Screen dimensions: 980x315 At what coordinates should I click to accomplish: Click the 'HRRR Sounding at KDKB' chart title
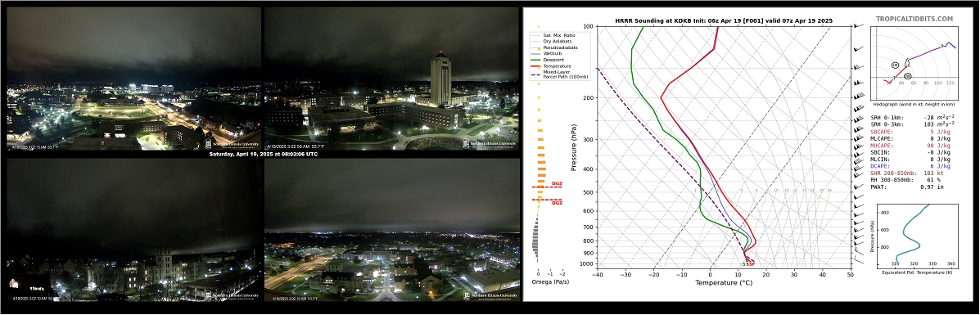point(723,21)
